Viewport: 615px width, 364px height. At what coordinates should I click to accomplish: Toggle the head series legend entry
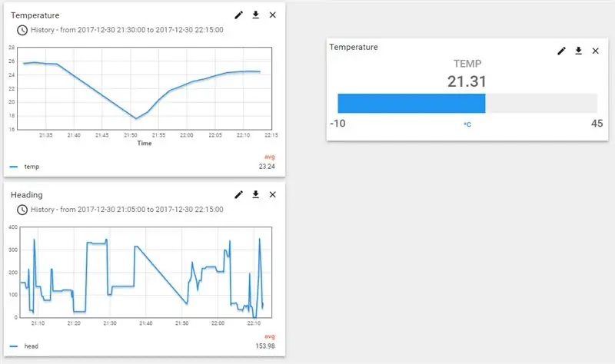24,346
